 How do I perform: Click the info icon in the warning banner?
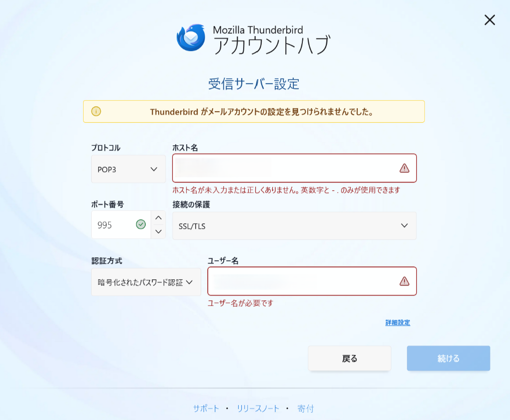(x=97, y=111)
